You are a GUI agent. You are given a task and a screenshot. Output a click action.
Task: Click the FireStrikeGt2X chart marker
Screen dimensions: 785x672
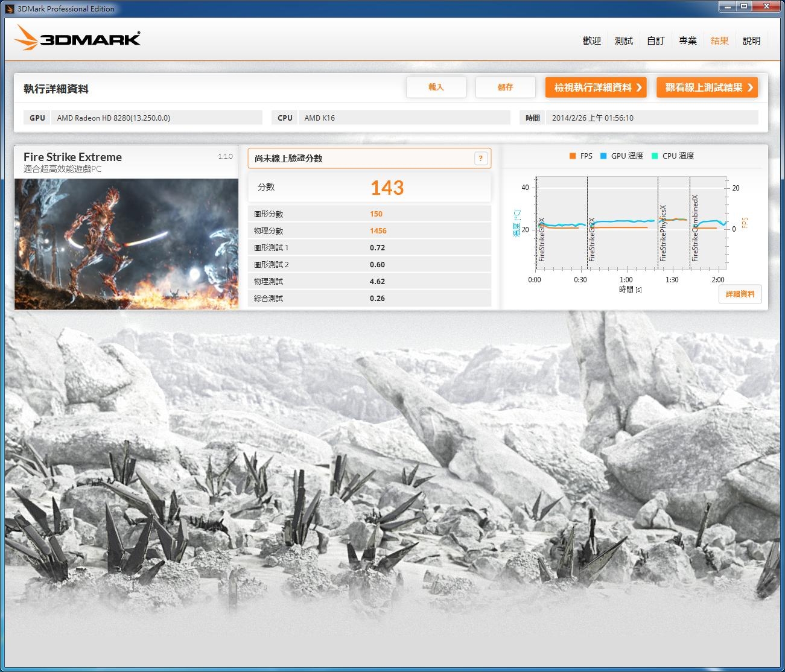coord(592,239)
